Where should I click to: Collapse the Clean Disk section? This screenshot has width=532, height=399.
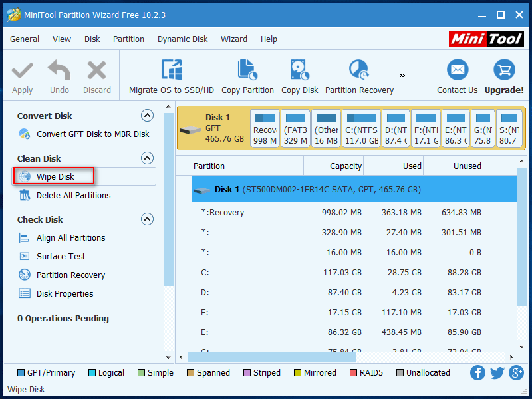(x=147, y=158)
